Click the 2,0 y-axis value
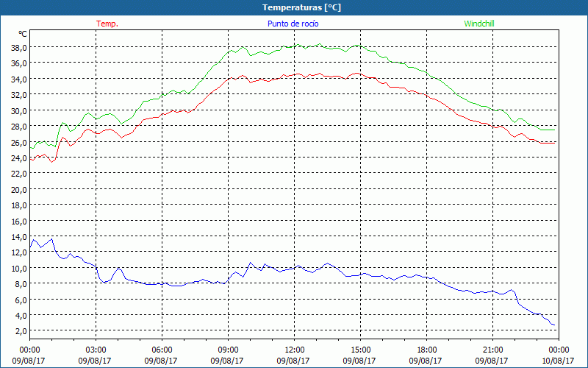Screen dimensions: 588x368 tap(21, 332)
